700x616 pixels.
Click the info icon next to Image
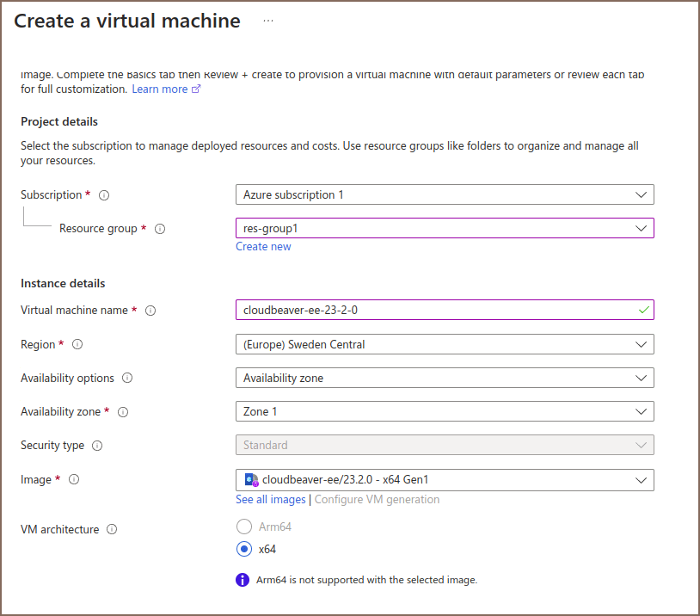pyautogui.click(x=74, y=479)
